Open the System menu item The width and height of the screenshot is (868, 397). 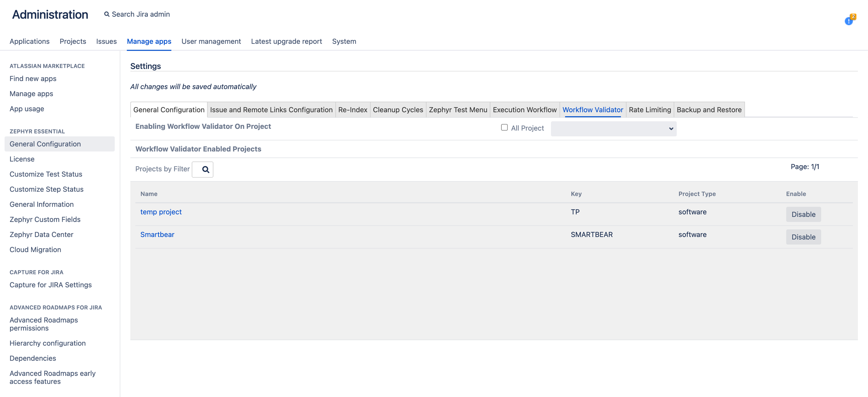pos(344,41)
